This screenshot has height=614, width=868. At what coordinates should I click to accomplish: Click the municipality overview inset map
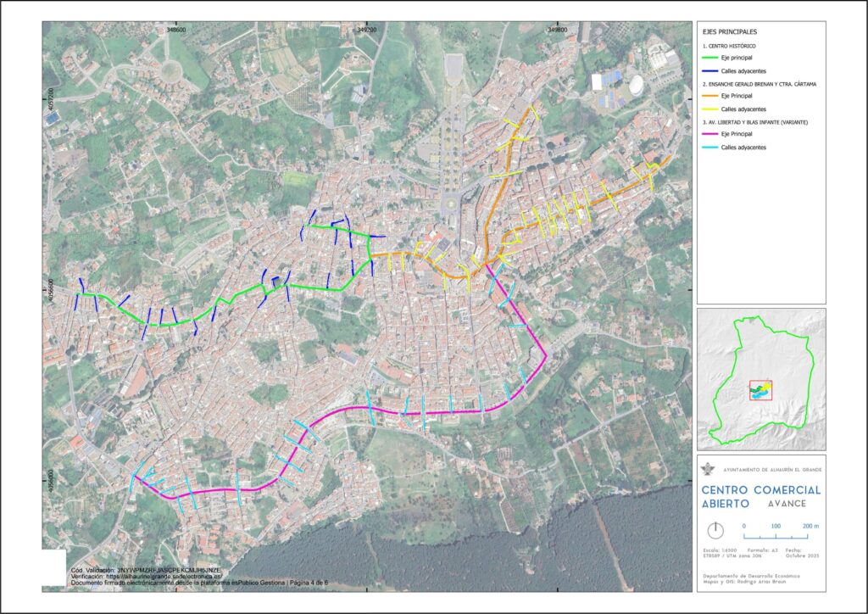(760, 377)
